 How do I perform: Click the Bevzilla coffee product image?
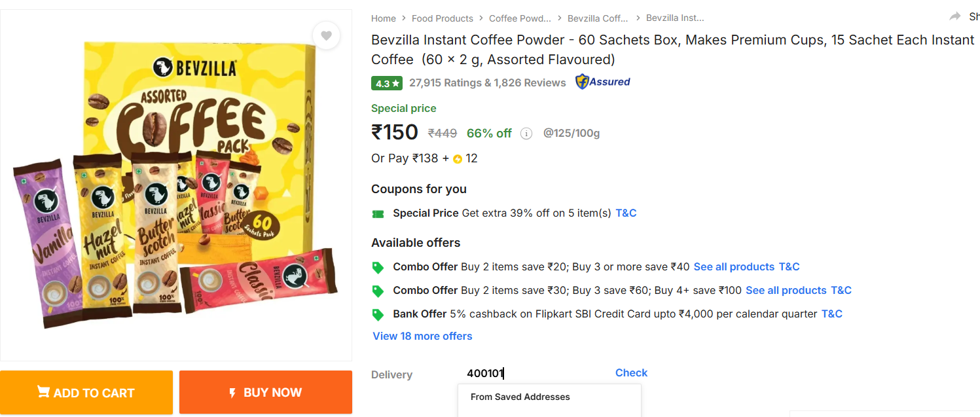tap(175, 185)
